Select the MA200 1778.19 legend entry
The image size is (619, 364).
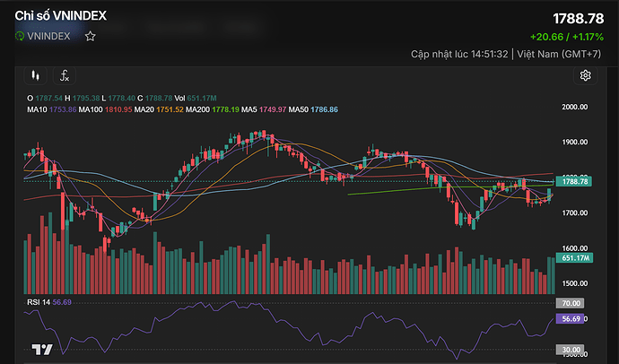pyautogui.click(x=213, y=109)
